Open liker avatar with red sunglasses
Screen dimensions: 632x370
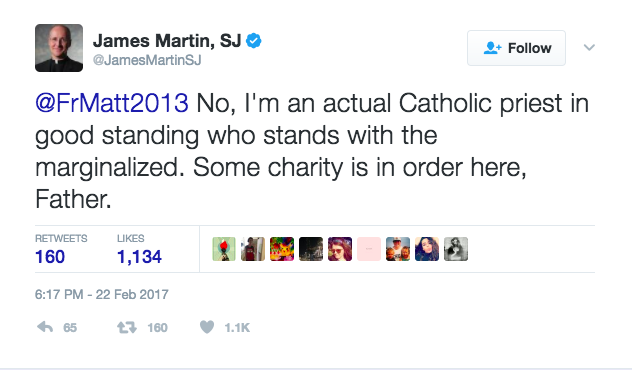pos(340,249)
